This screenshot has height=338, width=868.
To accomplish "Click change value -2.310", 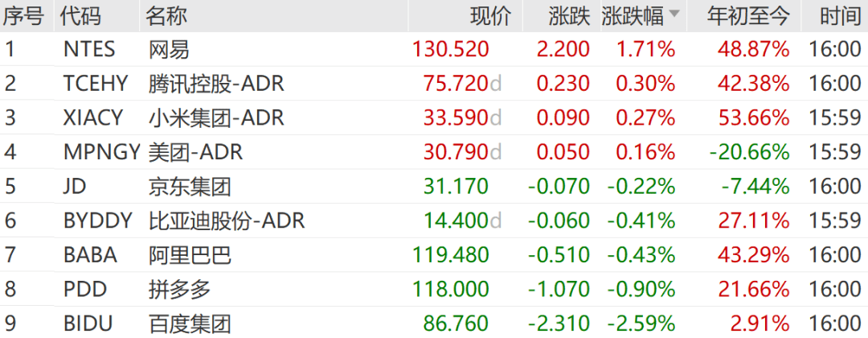I will click(x=559, y=323).
